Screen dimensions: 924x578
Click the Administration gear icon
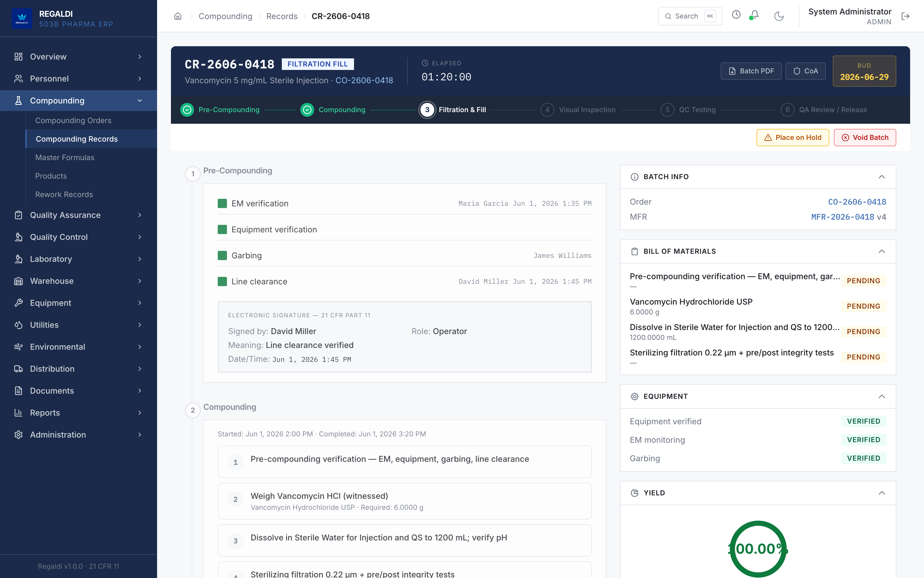click(x=18, y=435)
